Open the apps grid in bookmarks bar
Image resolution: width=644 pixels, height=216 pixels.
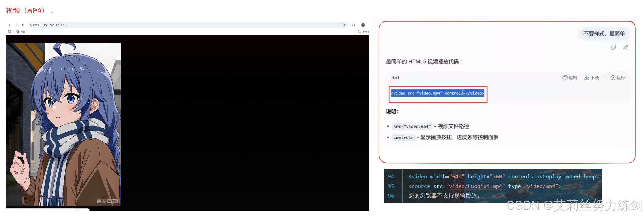pos(9,32)
